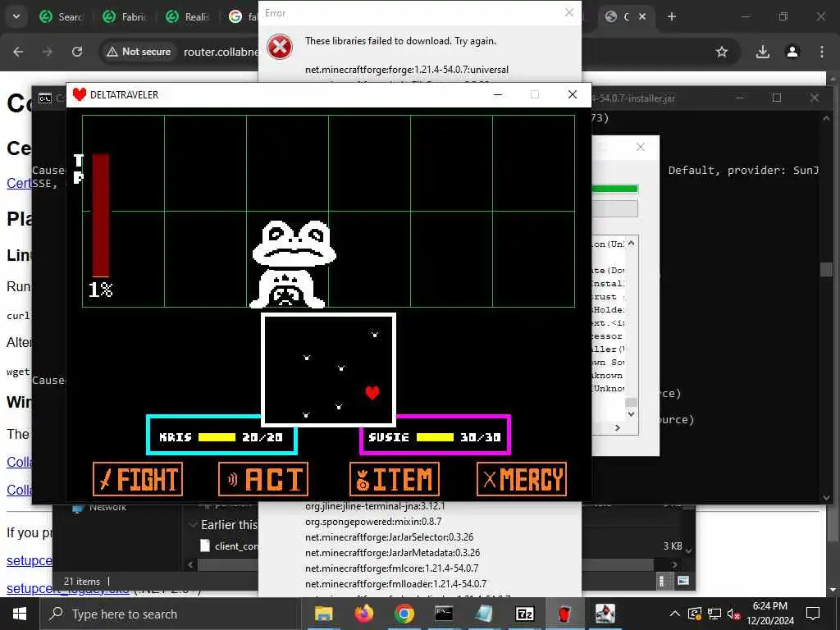Switch to the Realis Chrome tab
This screenshot has width=840, height=630.
188,16
